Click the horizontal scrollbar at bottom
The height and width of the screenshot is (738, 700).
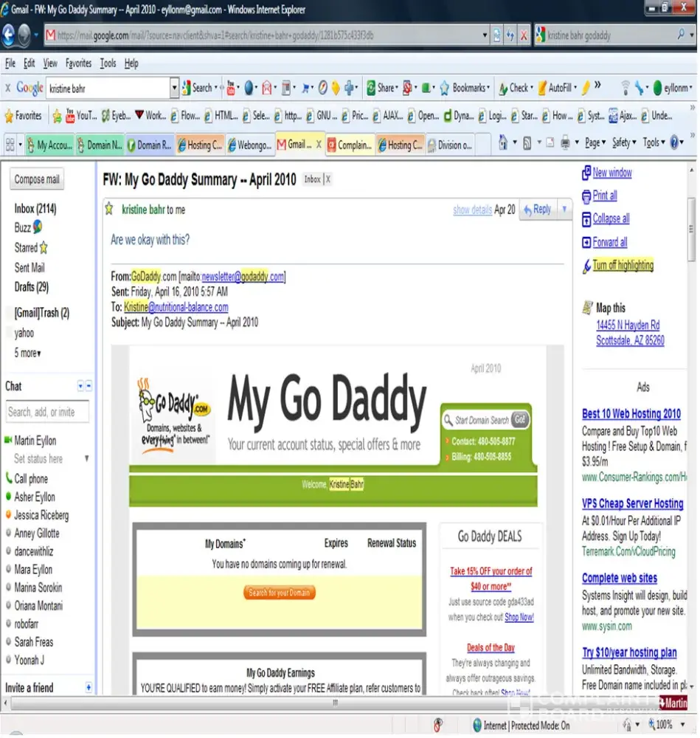[x=335, y=703]
